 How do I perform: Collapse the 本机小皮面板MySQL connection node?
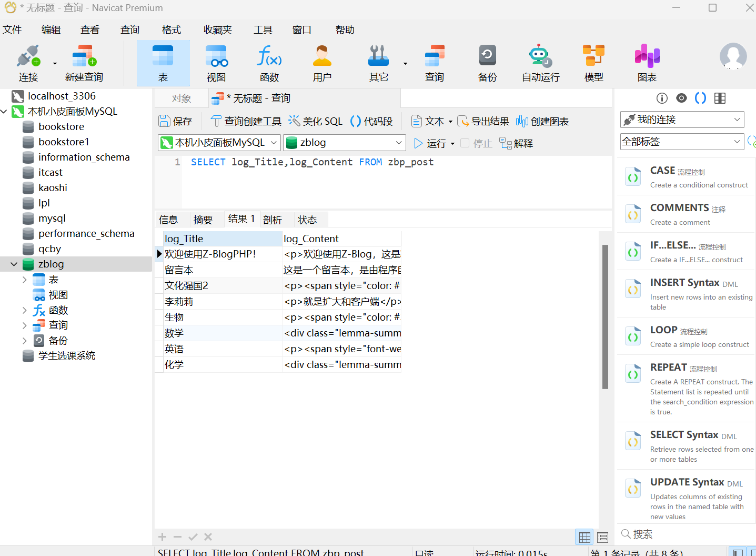pos(4,112)
